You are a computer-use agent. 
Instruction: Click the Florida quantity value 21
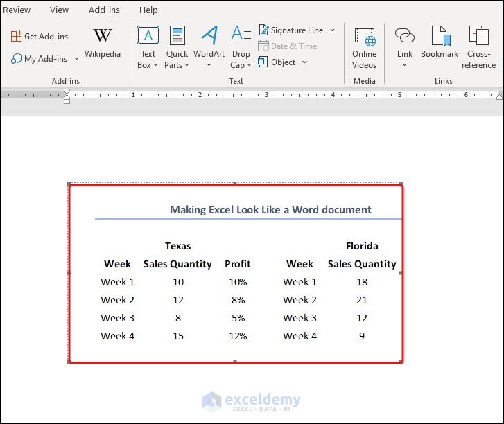point(362,300)
